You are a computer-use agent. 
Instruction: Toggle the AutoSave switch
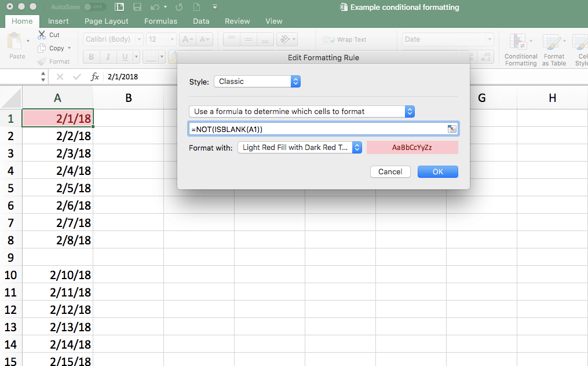coord(94,7)
